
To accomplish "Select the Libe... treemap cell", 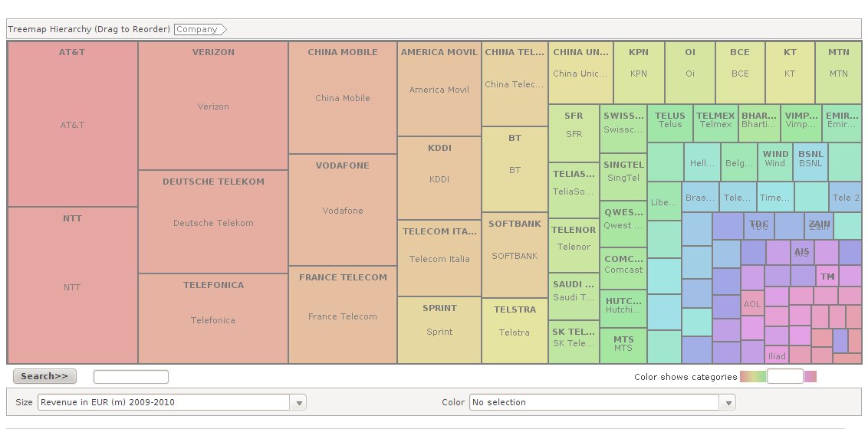I will pyautogui.click(x=664, y=201).
